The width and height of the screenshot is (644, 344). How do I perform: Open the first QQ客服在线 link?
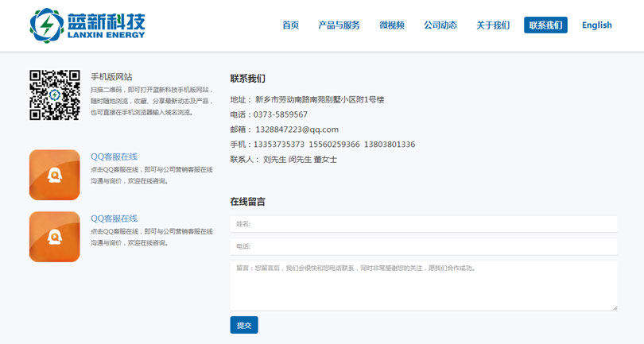click(x=114, y=157)
